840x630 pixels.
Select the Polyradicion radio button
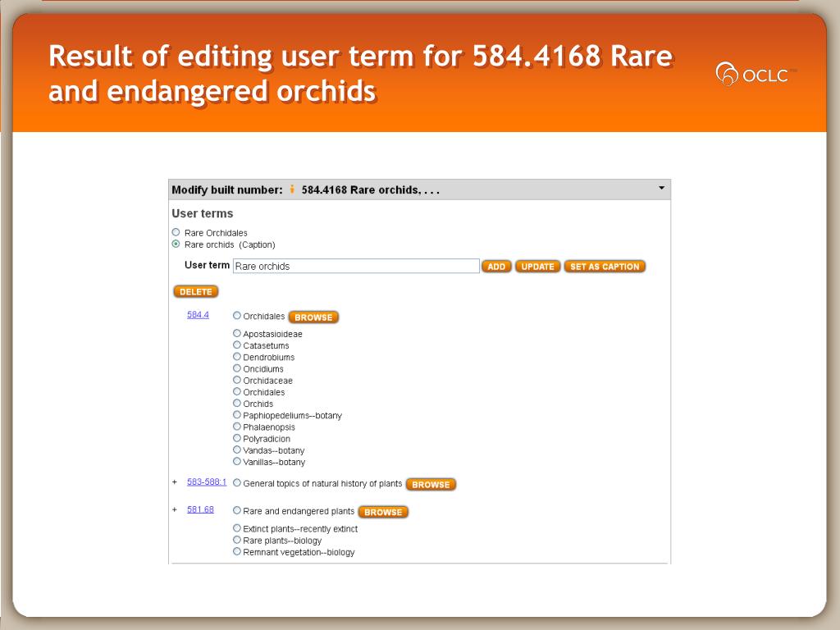click(237, 438)
